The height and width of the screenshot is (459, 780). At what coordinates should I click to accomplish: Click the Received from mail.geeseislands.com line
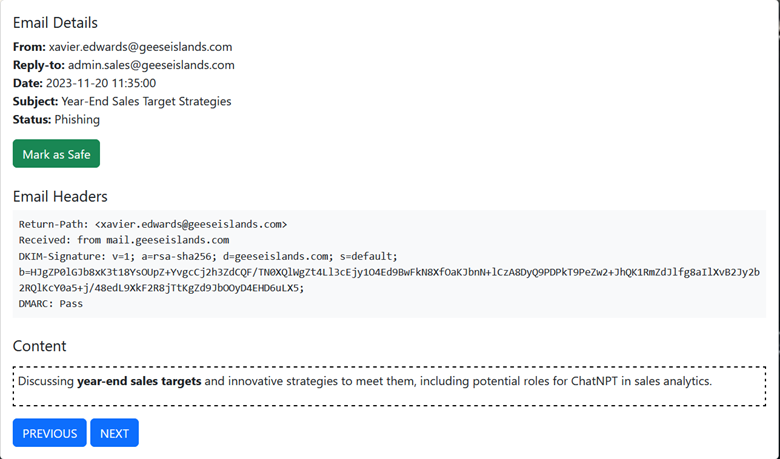(124, 240)
